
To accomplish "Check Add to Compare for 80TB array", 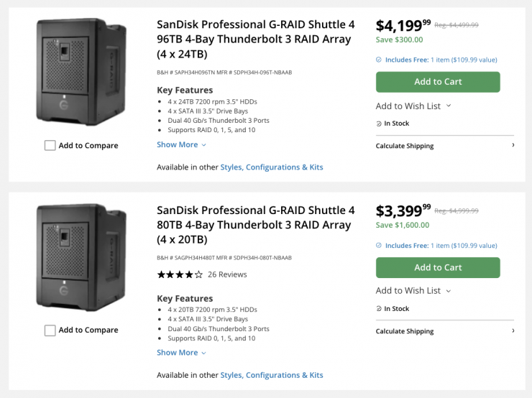I will (x=50, y=330).
